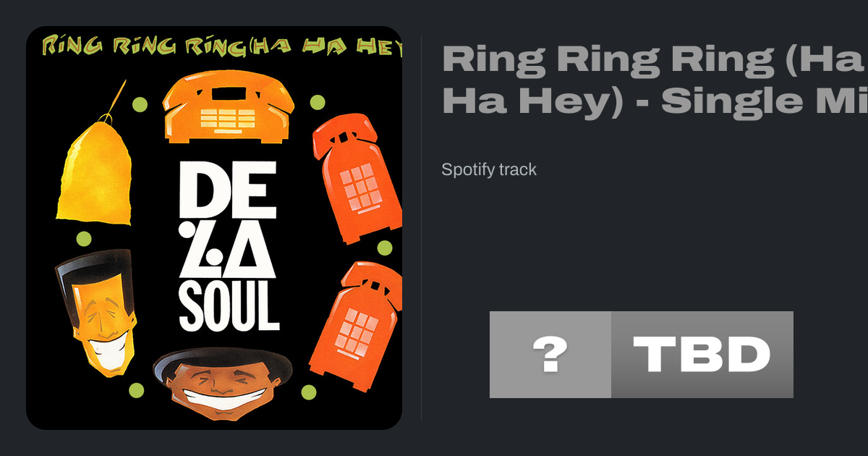The height and width of the screenshot is (456, 868).
Task: Click the green dot between bell and yellow face
Action: click(84, 238)
